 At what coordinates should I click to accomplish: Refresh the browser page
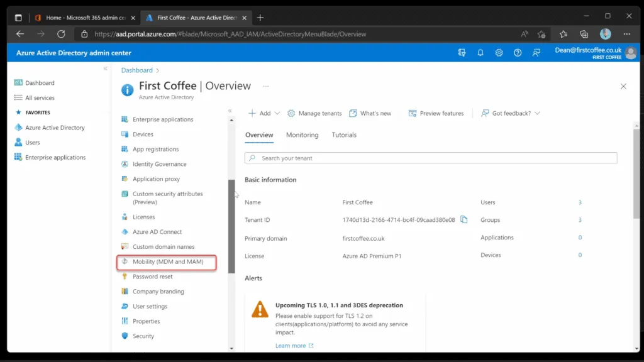61,34
